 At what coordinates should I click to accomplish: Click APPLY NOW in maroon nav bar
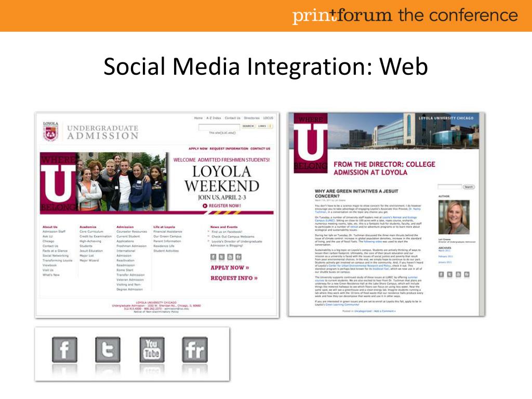click(198, 149)
